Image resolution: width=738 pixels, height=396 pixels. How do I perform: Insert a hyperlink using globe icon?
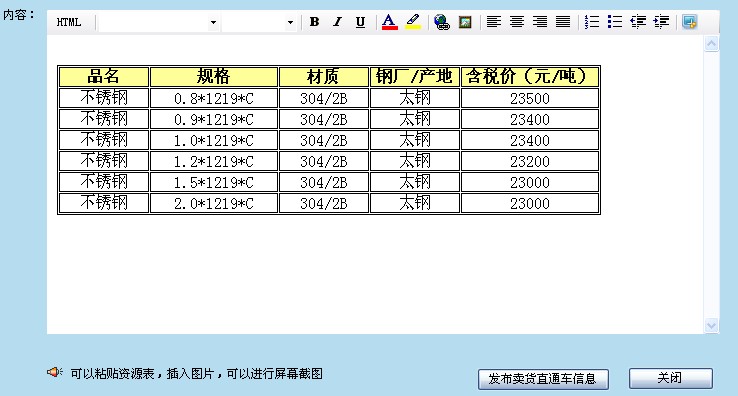pyautogui.click(x=441, y=22)
